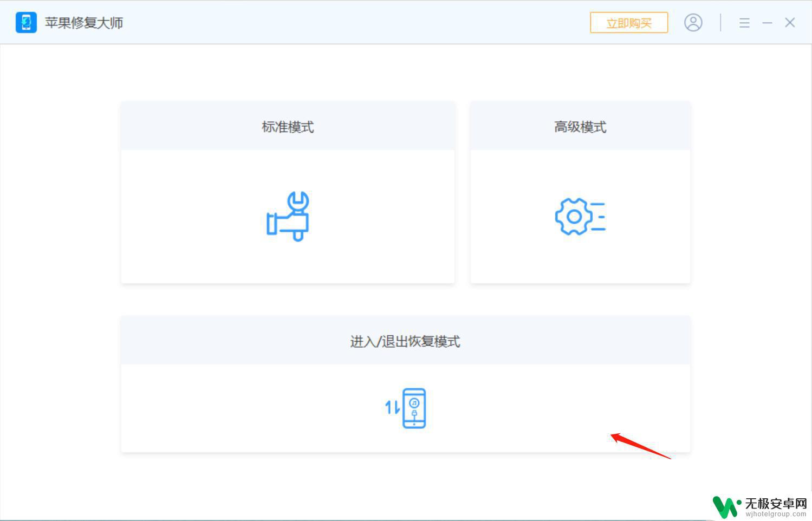The height and width of the screenshot is (521, 812).
Task: Click the phone recovery mode icon
Action: [406, 408]
